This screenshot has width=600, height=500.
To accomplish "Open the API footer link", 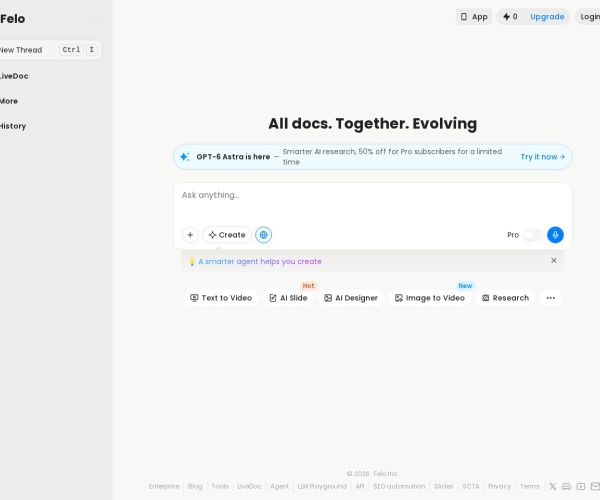I will pos(360,486).
